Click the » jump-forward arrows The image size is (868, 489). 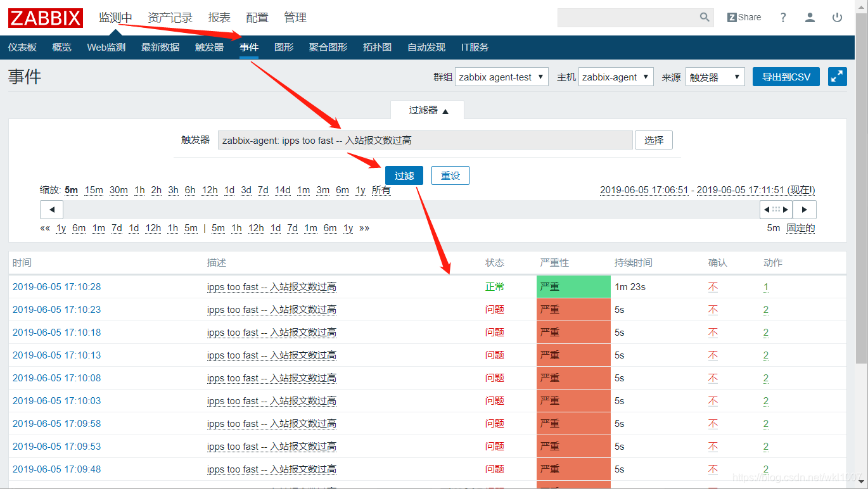tap(364, 228)
